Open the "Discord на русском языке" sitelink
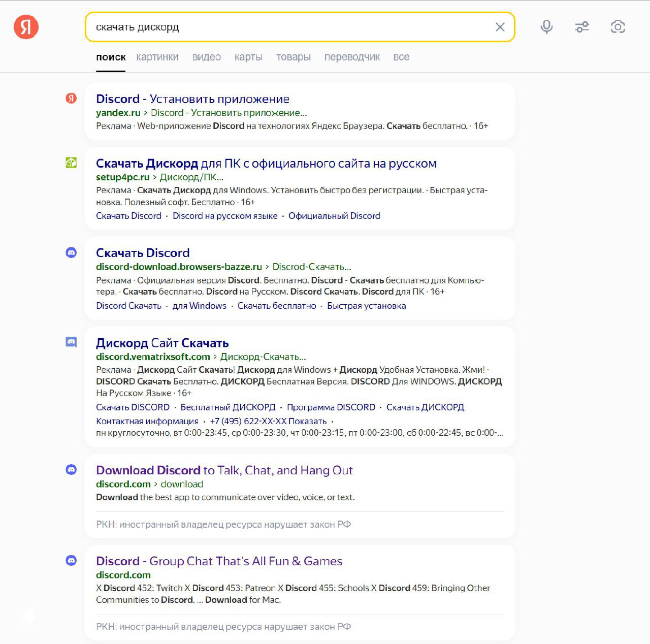Image resolution: width=650 pixels, height=644 pixels. [x=225, y=216]
